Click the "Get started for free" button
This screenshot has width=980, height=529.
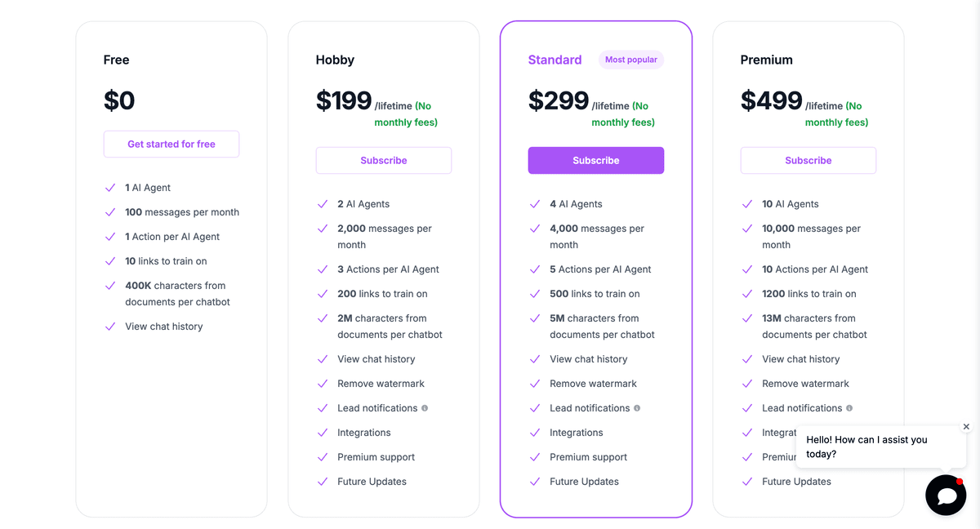pos(171,144)
